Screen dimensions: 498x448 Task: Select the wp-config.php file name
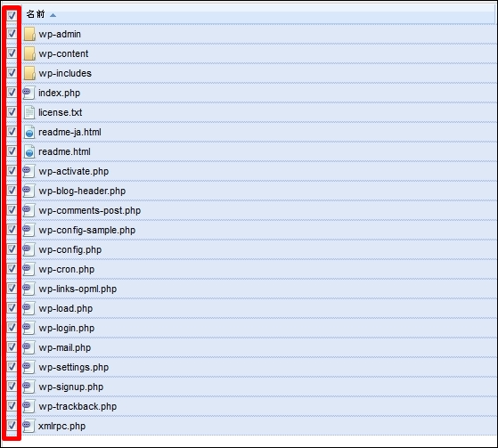coord(70,250)
